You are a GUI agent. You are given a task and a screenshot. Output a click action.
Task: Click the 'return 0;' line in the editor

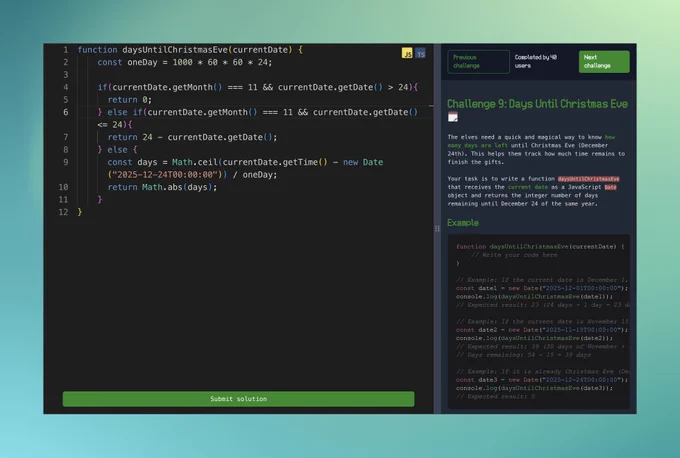(x=130, y=100)
